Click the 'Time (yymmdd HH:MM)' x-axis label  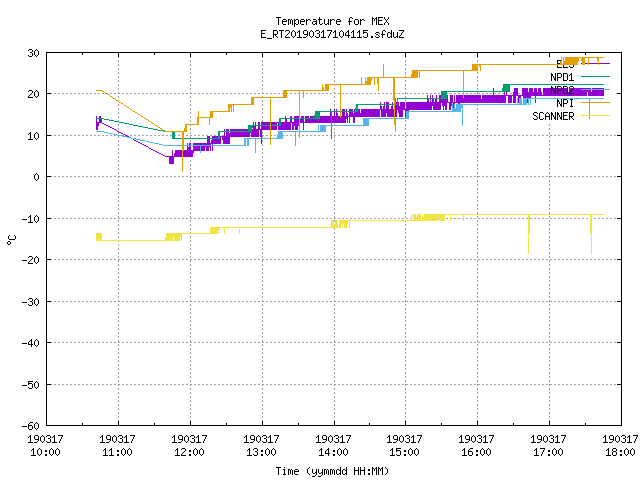pyautogui.click(x=332, y=471)
